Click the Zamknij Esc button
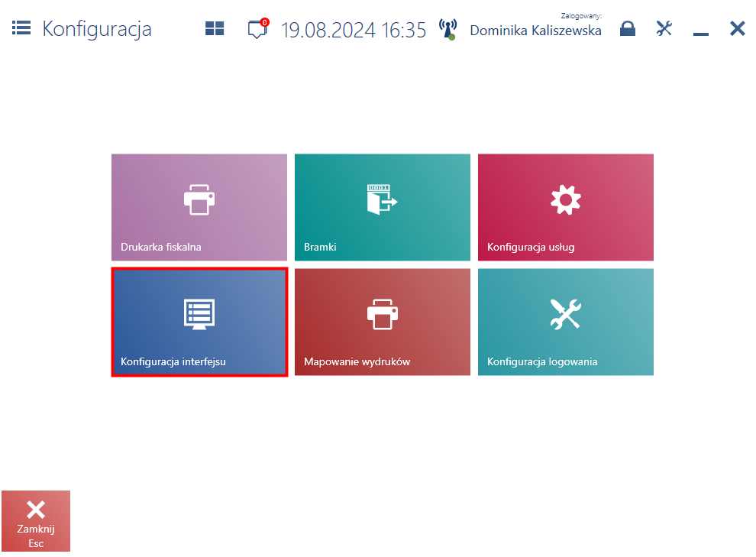This screenshot has width=756, height=557. tap(36, 521)
